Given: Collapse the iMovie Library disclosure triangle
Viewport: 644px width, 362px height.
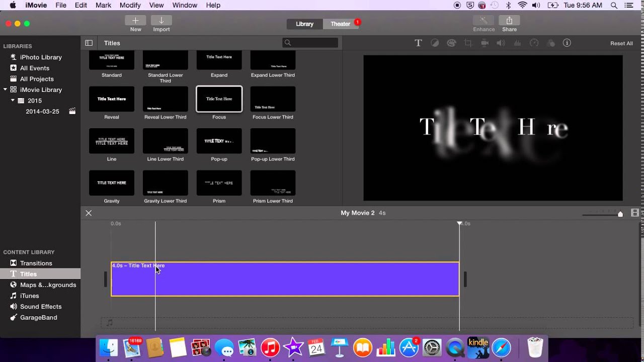Looking at the screenshot, I should pyautogui.click(x=6, y=89).
